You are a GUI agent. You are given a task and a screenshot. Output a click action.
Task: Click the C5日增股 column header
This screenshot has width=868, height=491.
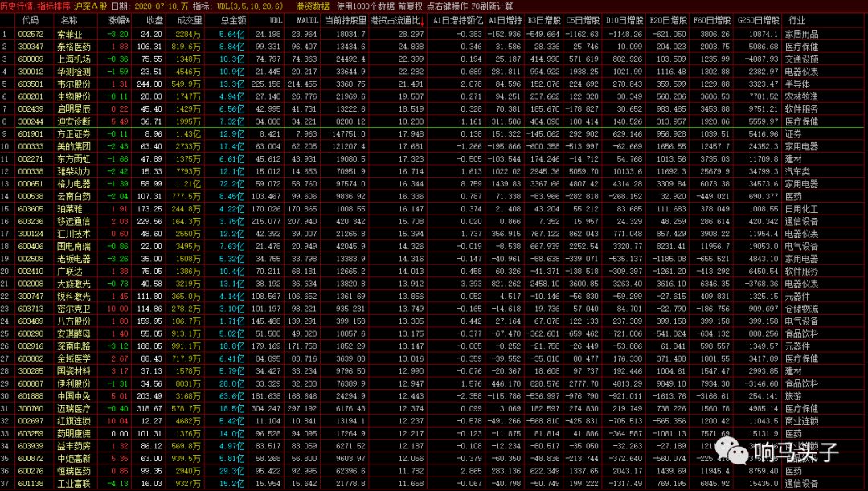583,20
